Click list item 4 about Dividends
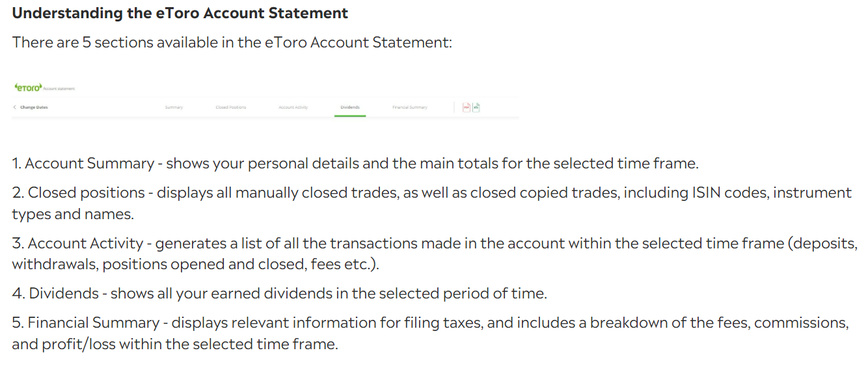This screenshot has width=868, height=370. click(279, 293)
